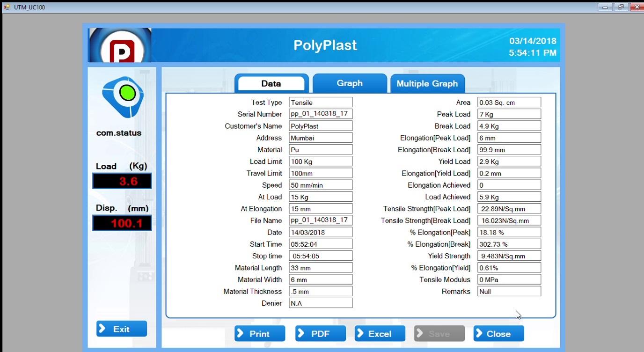Viewport: 644px width, 352px height.
Task: Click the arrow icon on Exit button
Action: tap(103, 329)
